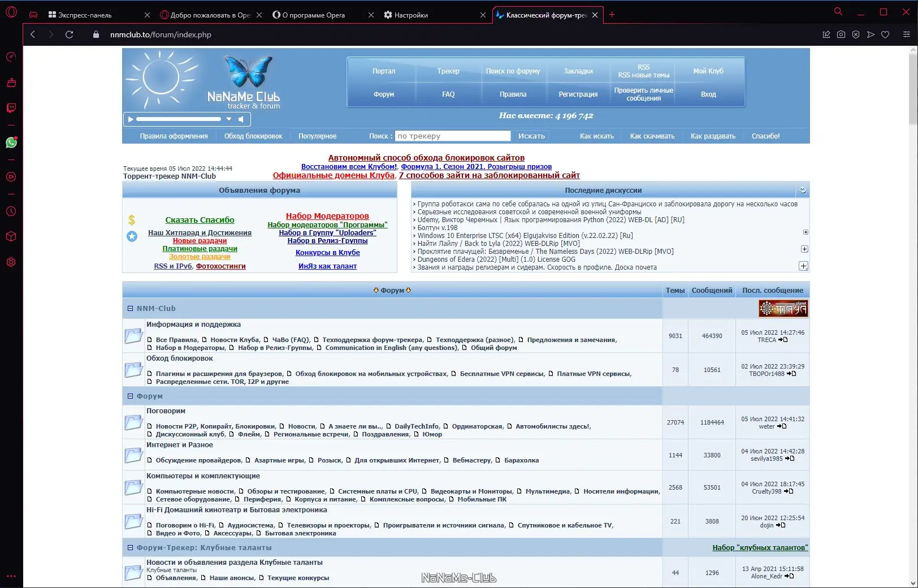Open the Портал navigation button
This screenshot has height=588, width=918.
point(384,71)
